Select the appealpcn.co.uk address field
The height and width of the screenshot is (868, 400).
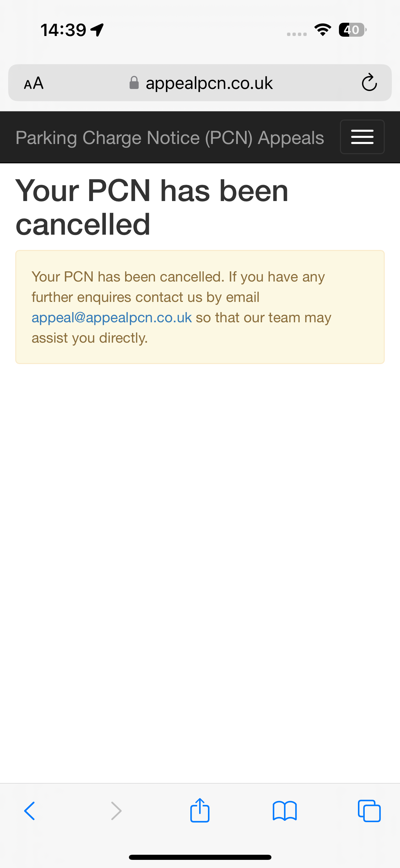[209, 83]
